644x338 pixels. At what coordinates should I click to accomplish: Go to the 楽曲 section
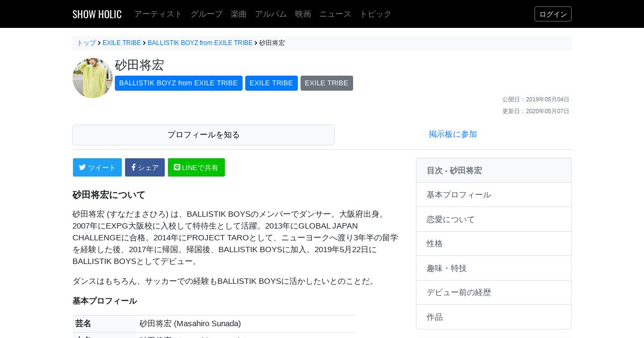(239, 14)
